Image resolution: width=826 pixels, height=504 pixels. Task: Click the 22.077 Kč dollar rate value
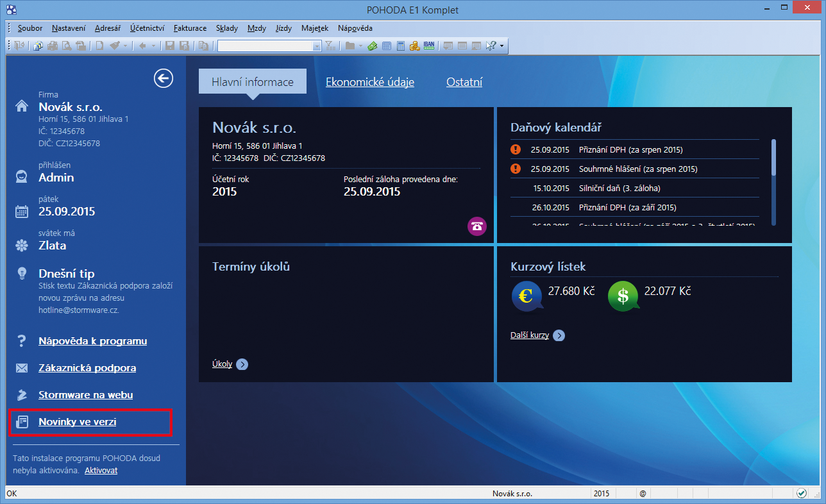[668, 291]
